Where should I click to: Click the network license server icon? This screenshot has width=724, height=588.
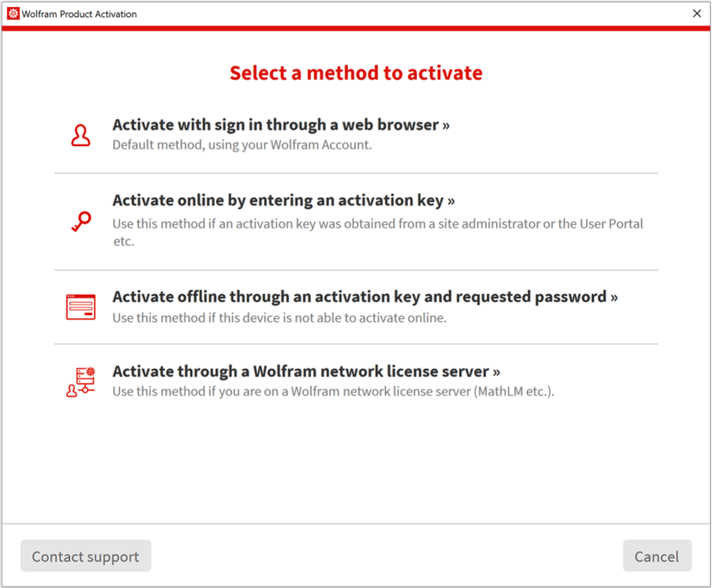(x=80, y=382)
